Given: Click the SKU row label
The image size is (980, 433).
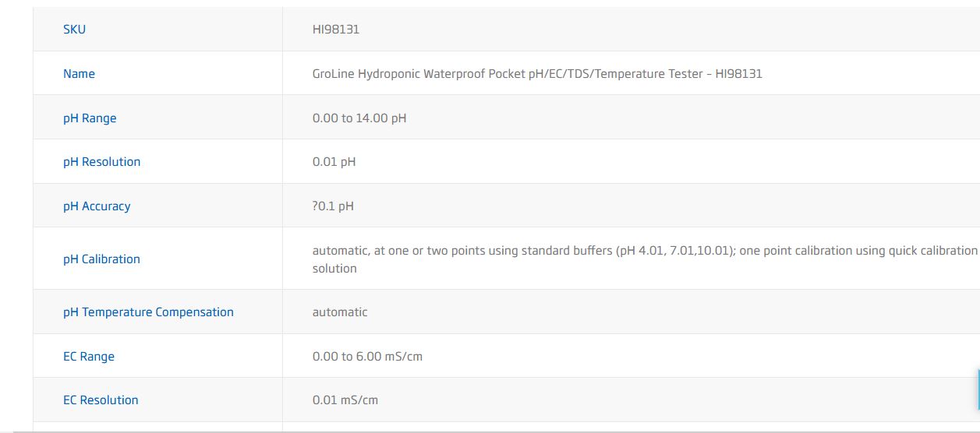Looking at the screenshot, I should pos(74,30).
